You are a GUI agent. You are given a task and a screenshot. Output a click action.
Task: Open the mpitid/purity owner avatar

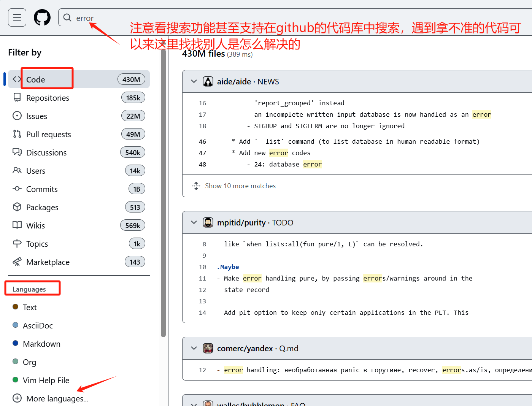208,222
